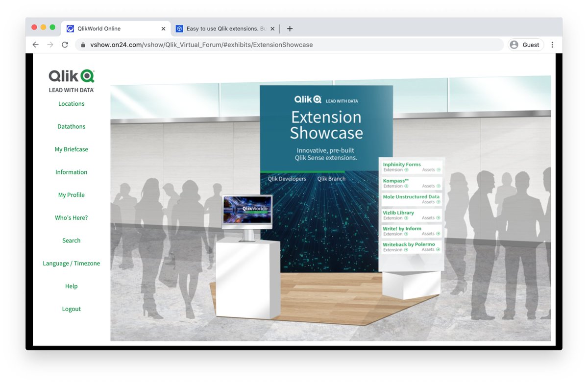
Task: Open the Vizlib Library Extension plus icon
Action: click(x=406, y=218)
